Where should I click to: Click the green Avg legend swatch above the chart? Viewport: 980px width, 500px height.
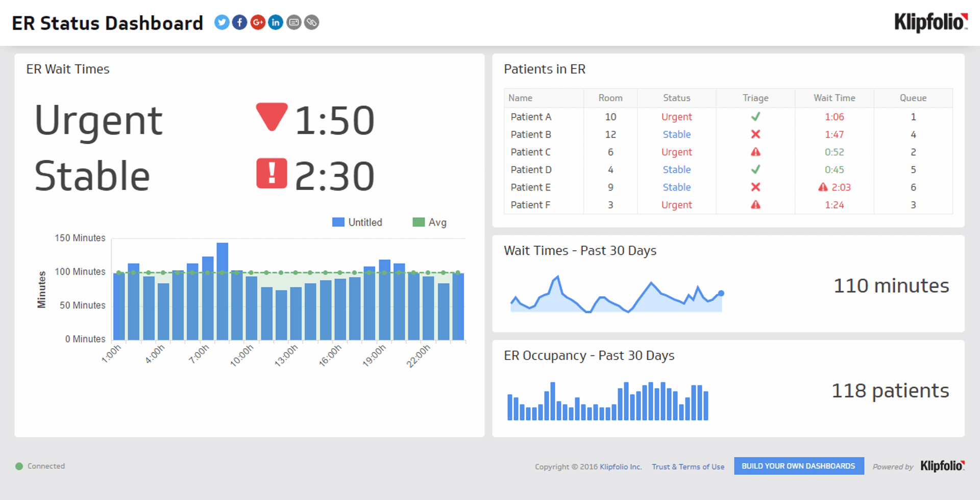(418, 222)
